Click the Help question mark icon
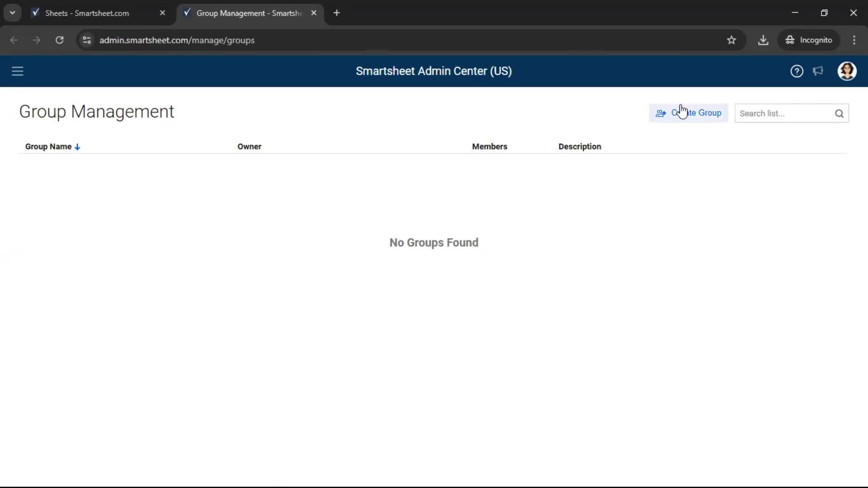The width and height of the screenshot is (868, 488). click(797, 71)
